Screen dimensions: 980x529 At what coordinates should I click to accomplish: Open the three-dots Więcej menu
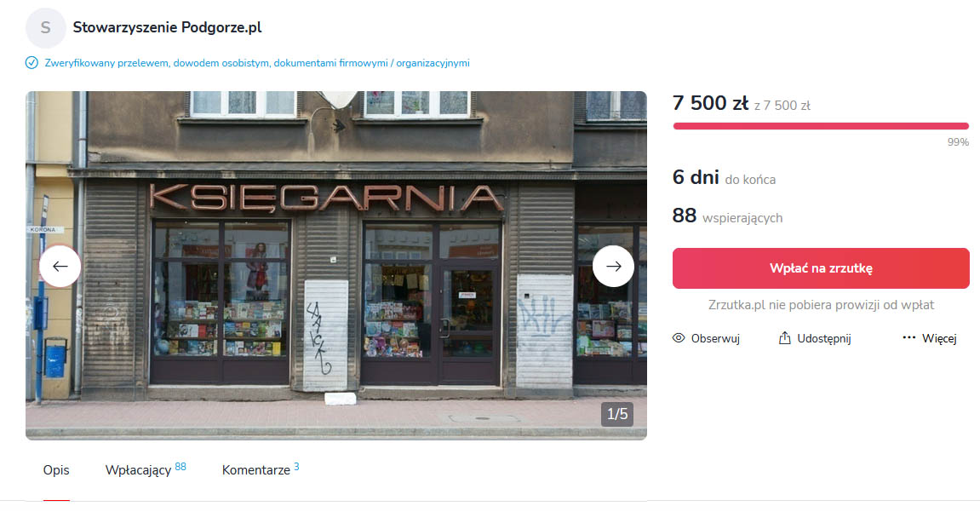(930, 338)
